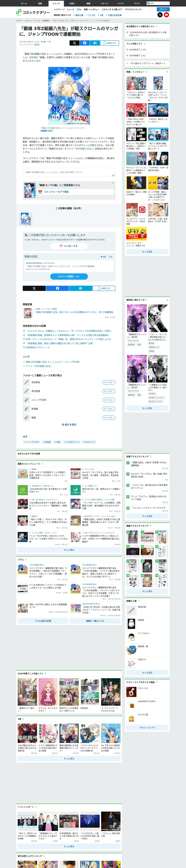Viewport: 186px width, 868px height.
Task: Expand 特集・インタビュー chevron heading
Action: click(x=137, y=72)
